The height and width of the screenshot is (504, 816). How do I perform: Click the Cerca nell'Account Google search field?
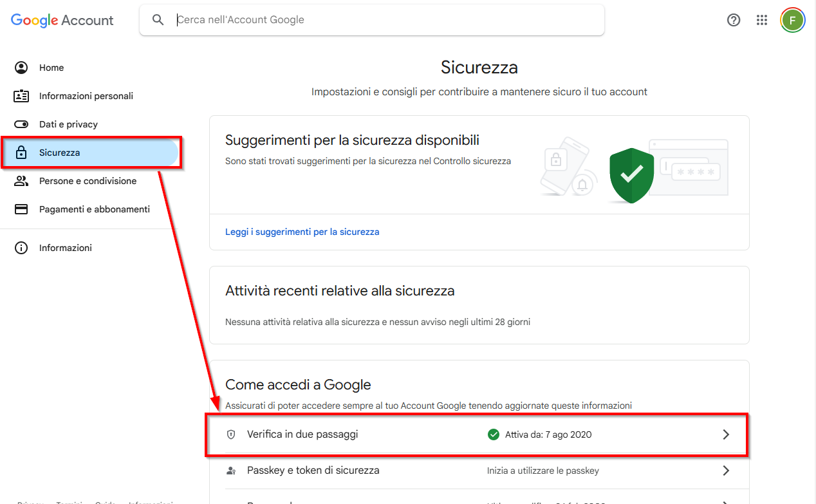[386, 20]
